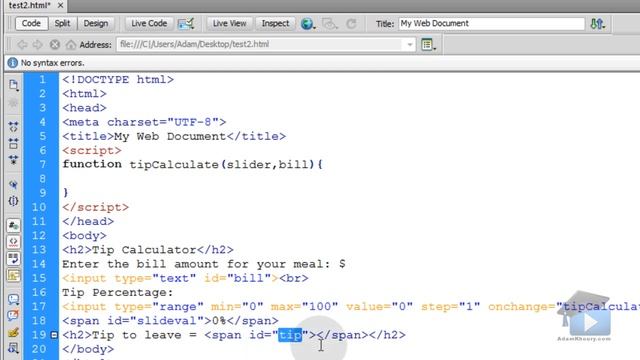The width and height of the screenshot is (640, 360).
Task: Click the span id="slideval" line
Action: (170, 321)
